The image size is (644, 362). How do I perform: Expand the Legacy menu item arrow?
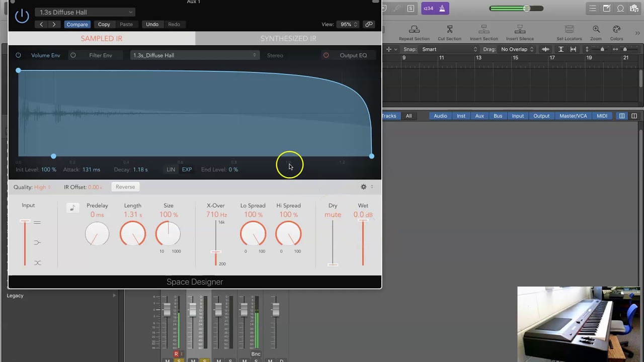pyautogui.click(x=114, y=296)
